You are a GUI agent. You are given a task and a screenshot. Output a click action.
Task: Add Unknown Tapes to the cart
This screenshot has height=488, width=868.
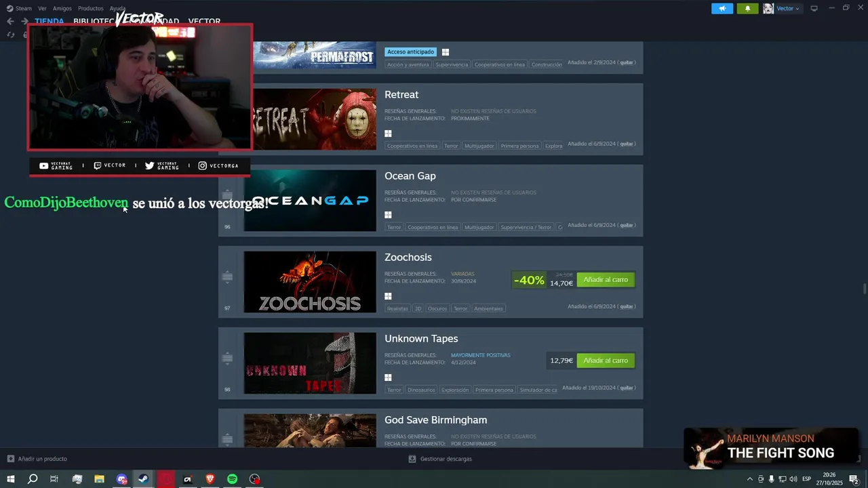pyautogui.click(x=606, y=361)
